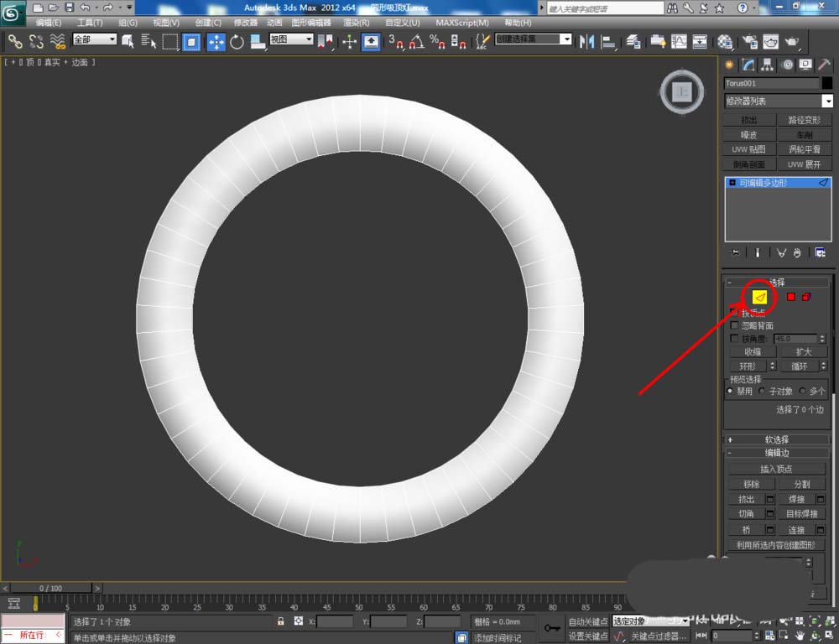The width and height of the screenshot is (839, 644).
Task: Activate the Select and Move tool
Action: click(216, 42)
